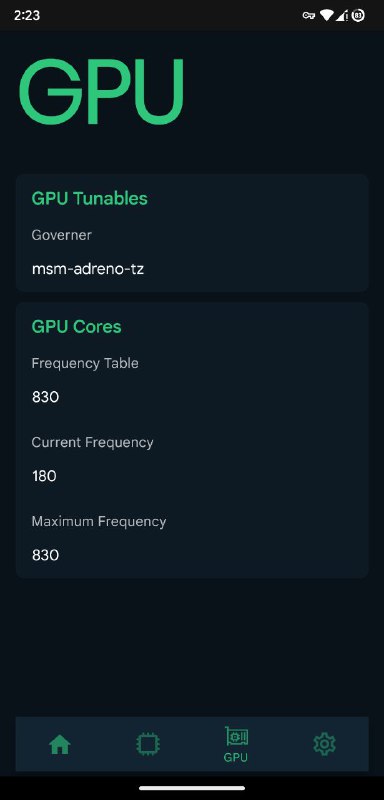Open the Home tab icon
Viewport: 384px width, 800px height.
[x=60, y=745]
